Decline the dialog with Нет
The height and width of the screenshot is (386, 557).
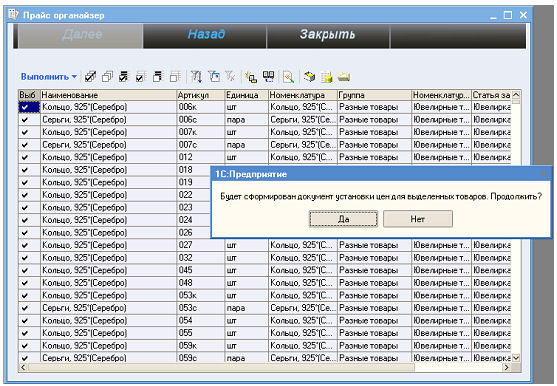click(418, 219)
